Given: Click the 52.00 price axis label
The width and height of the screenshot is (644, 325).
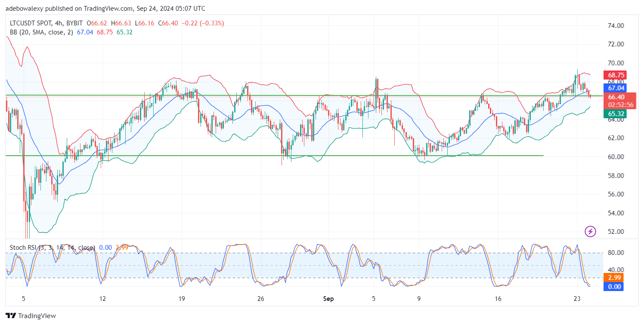Looking at the screenshot, I should pyautogui.click(x=615, y=231).
